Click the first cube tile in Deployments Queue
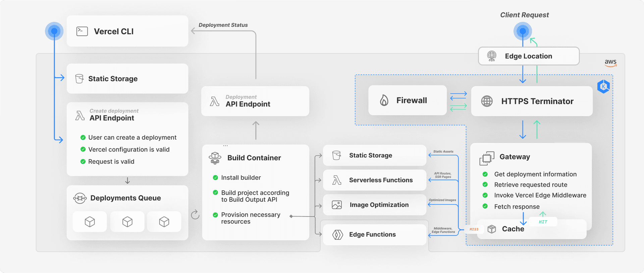The width and height of the screenshot is (644, 273). 90,222
